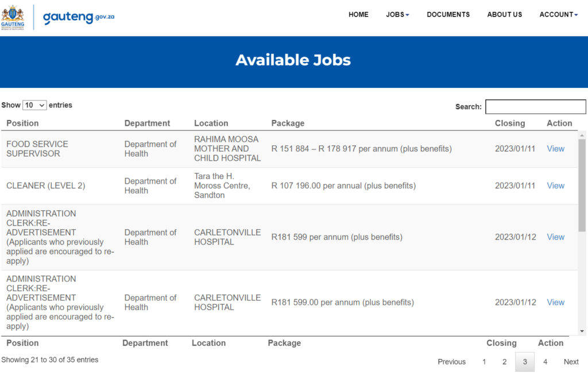The image size is (588, 375).
Task: Go to the DOCUMENTS page
Action: (448, 15)
